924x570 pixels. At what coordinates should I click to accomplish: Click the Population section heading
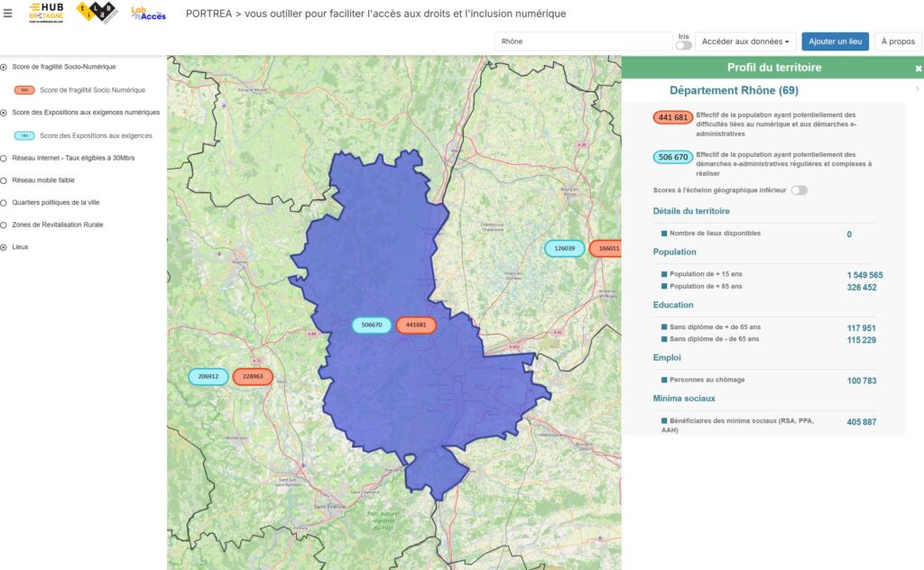click(675, 252)
